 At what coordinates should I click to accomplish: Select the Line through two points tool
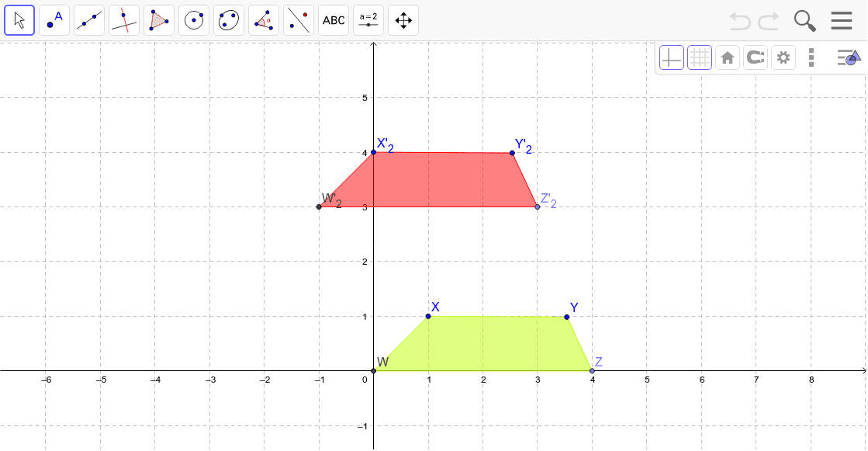click(x=89, y=20)
